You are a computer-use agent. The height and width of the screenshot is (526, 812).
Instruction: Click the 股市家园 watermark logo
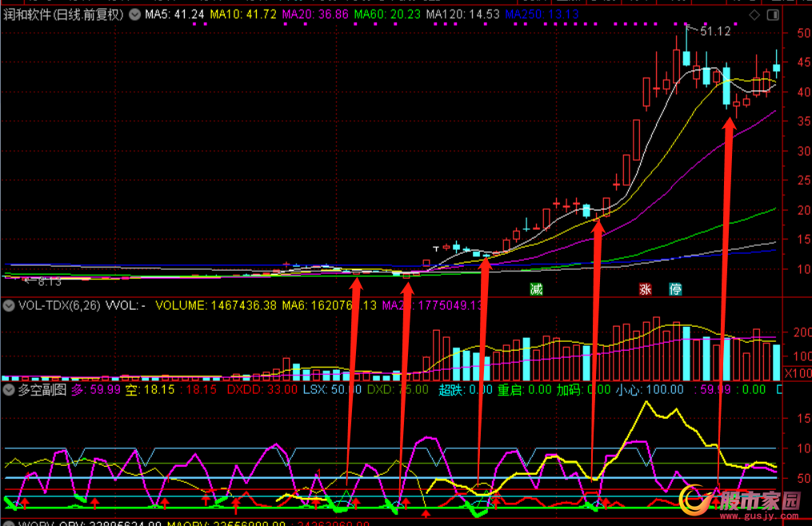click(742, 503)
